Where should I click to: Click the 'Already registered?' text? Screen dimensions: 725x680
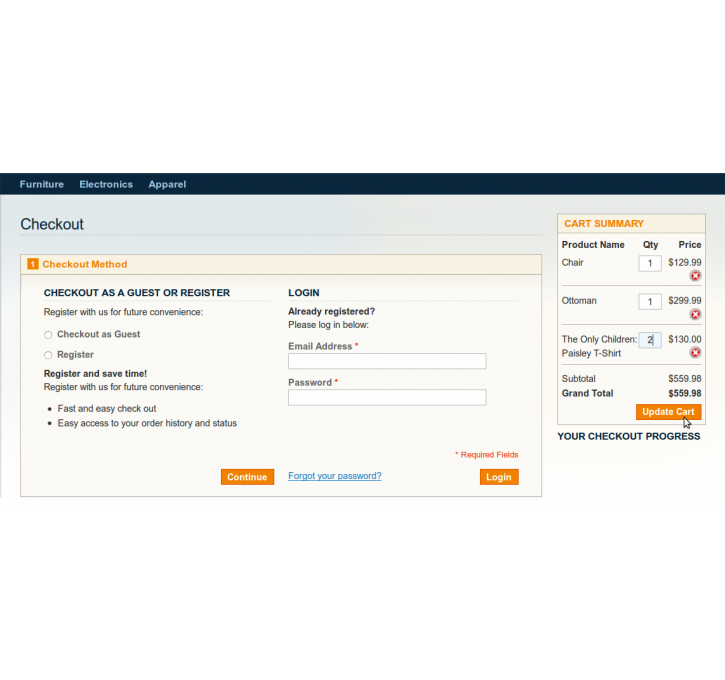coord(332,311)
